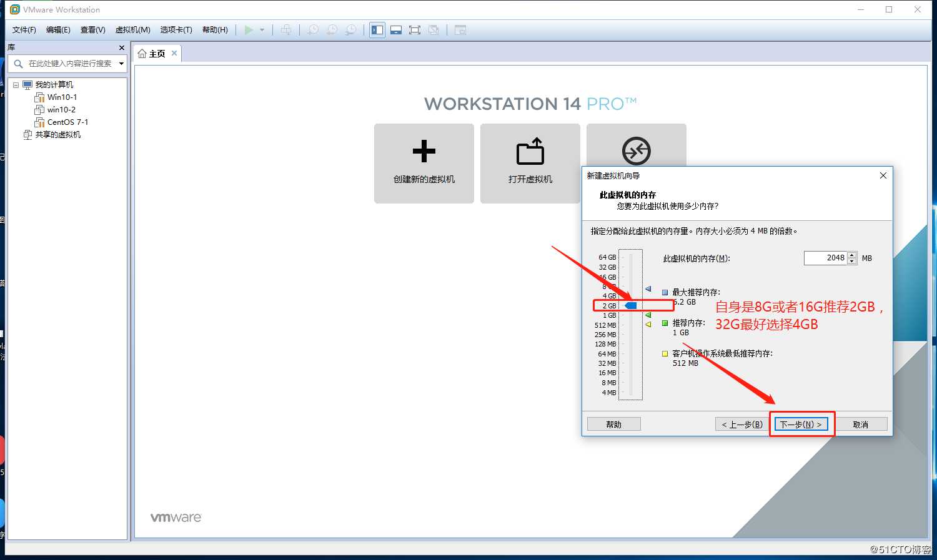Open the 帮助(H) menu
The image size is (937, 560).
[x=215, y=30]
